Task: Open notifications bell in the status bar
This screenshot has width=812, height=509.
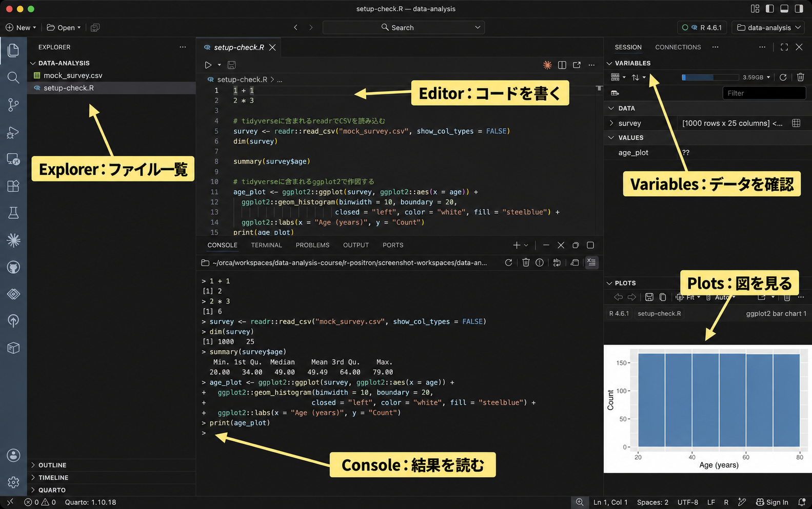Action: click(802, 502)
